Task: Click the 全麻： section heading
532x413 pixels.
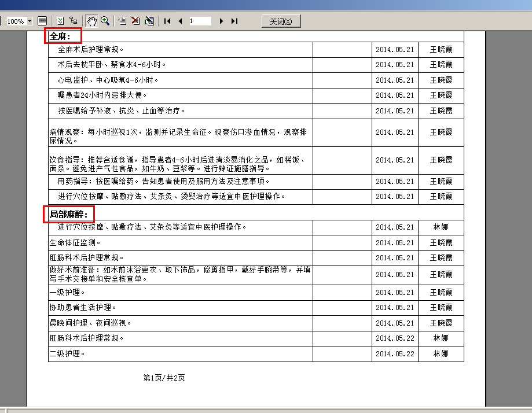Action: click(60, 36)
